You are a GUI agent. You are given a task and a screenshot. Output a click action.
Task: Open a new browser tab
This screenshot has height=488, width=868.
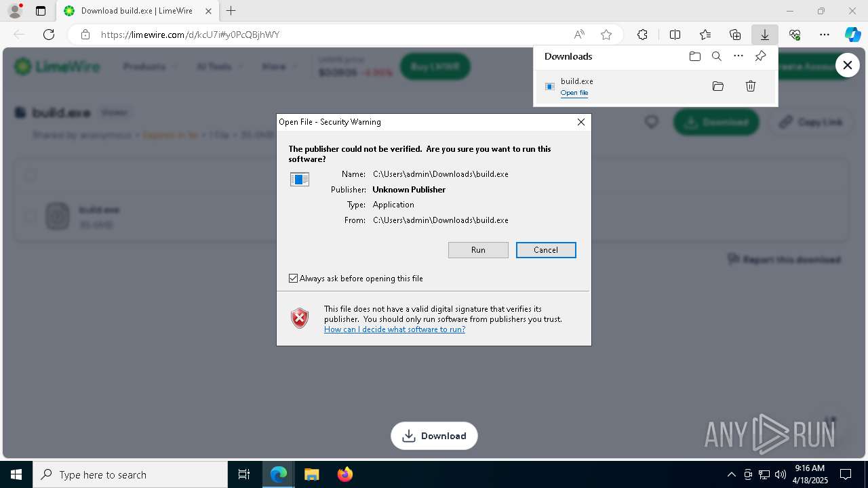tap(231, 11)
